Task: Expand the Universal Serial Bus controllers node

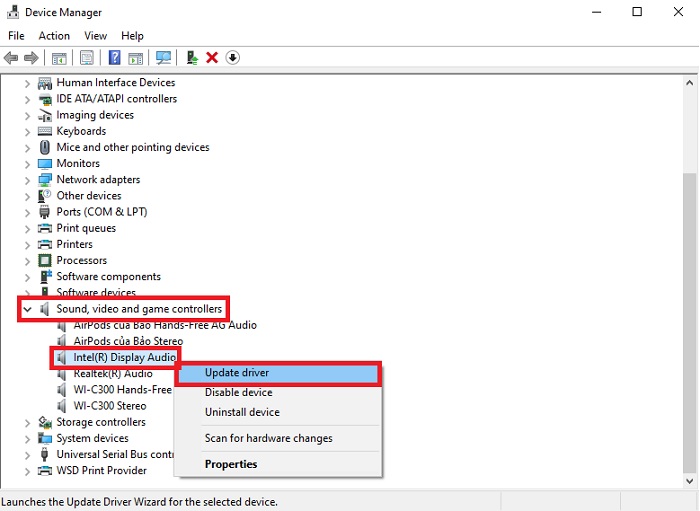Action: (28, 454)
